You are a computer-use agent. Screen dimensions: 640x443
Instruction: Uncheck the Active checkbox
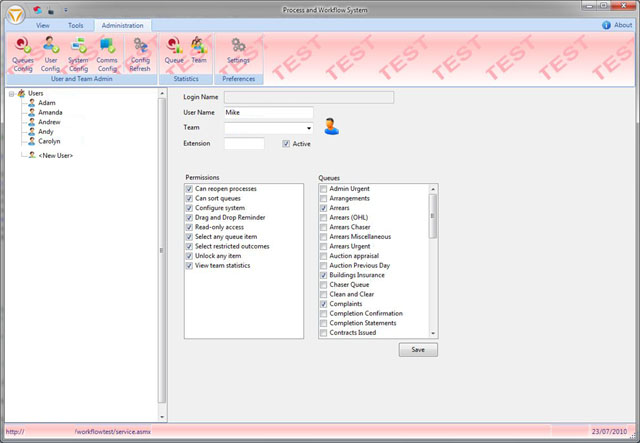coord(287,144)
